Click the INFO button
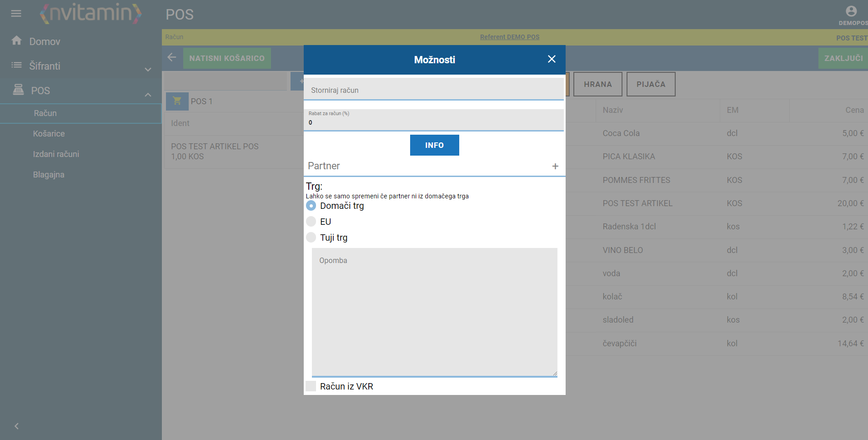Viewport: 868px width, 440px height. (x=435, y=145)
